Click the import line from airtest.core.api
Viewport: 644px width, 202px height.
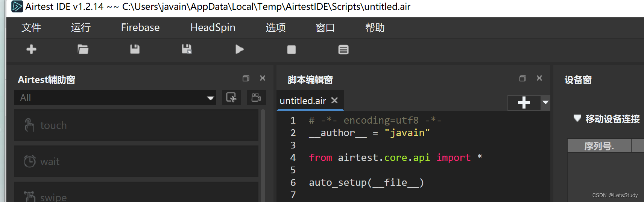(x=395, y=158)
